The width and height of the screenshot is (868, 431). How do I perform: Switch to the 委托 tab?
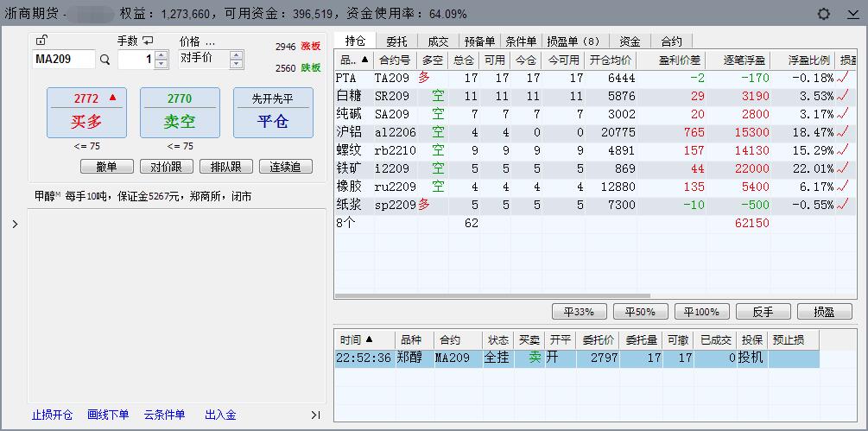point(396,41)
